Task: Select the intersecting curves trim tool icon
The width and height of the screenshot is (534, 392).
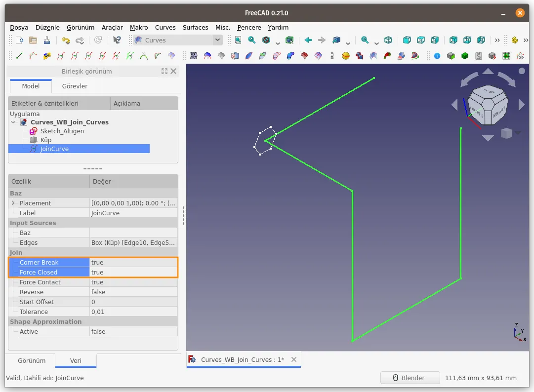Action: click(144, 56)
